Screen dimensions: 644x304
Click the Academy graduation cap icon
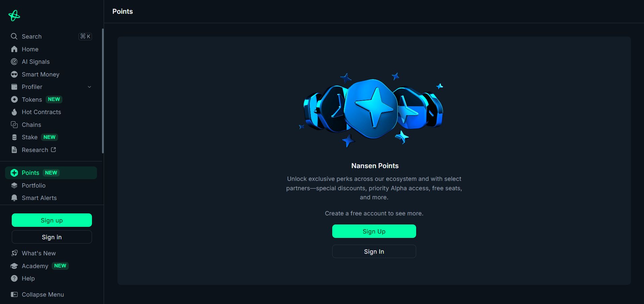pyautogui.click(x=14, y=266)
